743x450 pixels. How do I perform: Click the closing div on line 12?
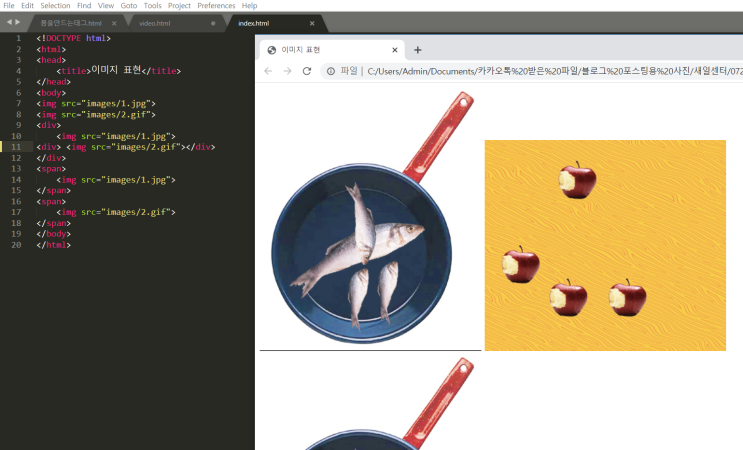click(51, 158)
